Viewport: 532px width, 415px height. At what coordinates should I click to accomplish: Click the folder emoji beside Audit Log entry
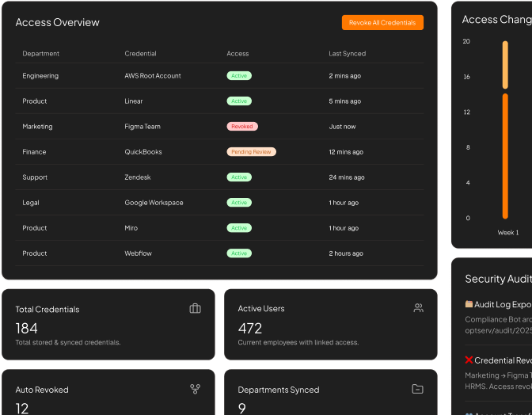pos(469,304)
